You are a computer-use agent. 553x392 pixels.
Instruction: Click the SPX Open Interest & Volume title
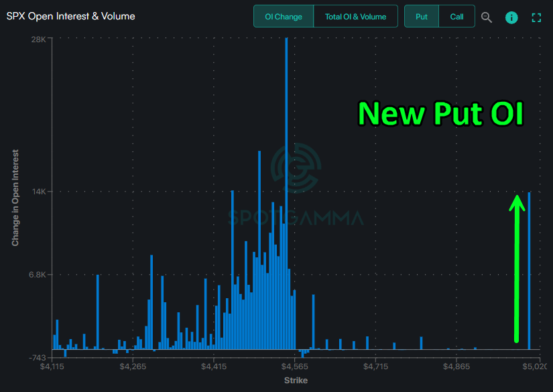click(x=70, y=16)
